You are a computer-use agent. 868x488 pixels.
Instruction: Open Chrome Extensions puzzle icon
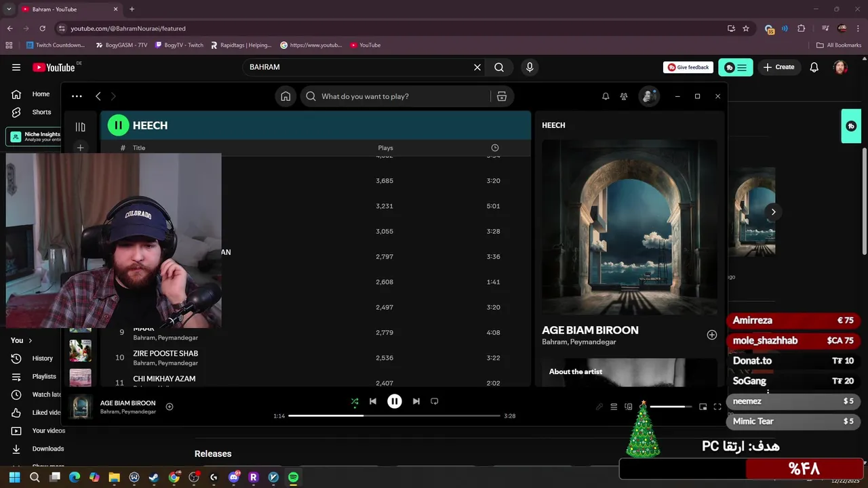point(802,28)
